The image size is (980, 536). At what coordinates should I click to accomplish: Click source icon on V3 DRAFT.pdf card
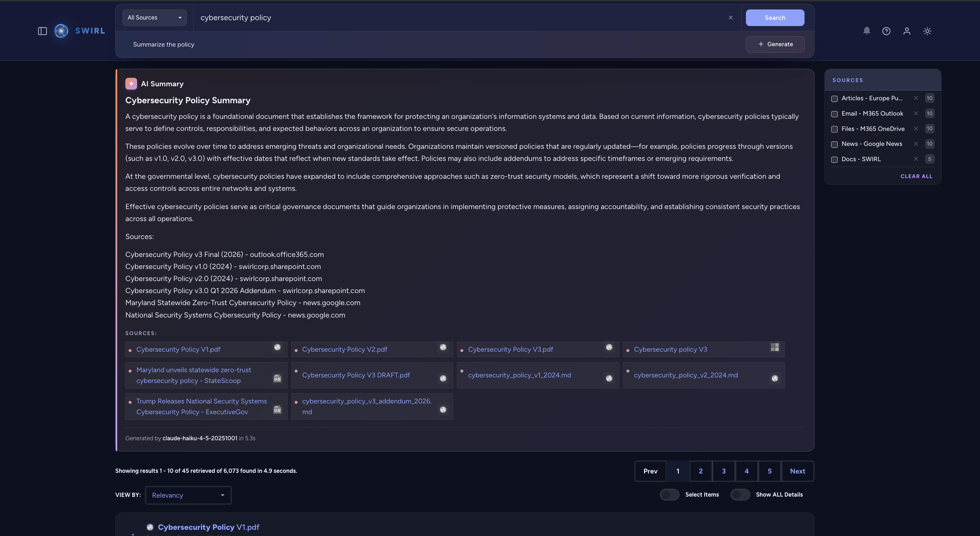point(443,378)
